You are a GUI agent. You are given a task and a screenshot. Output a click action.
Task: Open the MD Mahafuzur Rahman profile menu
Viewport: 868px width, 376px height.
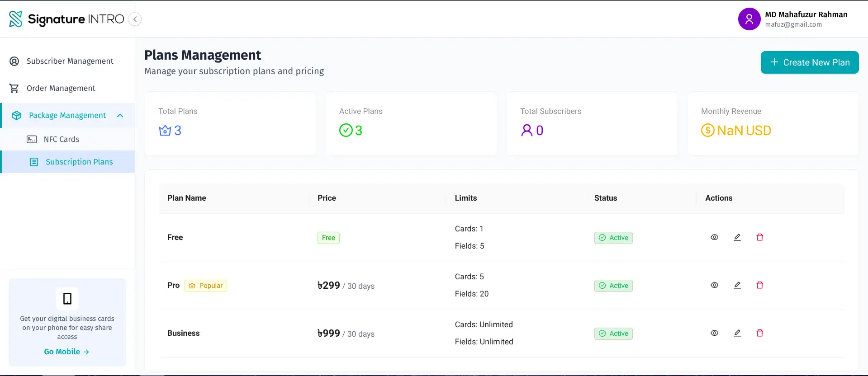[x=806, y=19]
